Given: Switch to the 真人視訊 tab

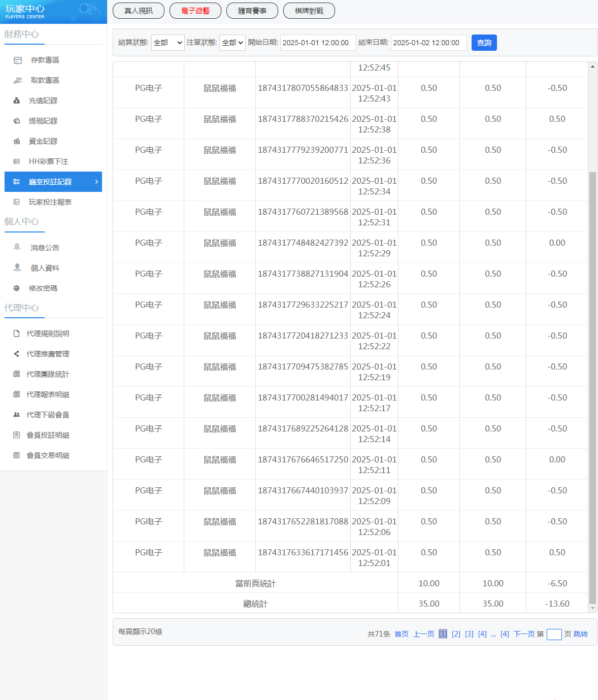Looking at the screenshot, I should coord(139,11).
